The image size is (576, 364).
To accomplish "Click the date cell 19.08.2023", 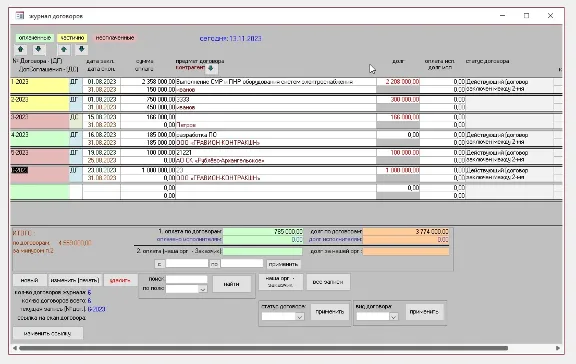I will pos(101,152).
